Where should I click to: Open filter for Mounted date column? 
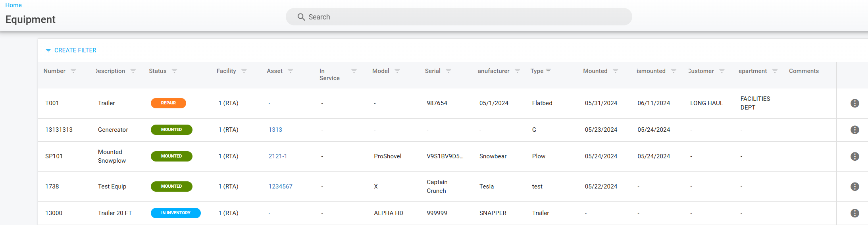point(616,71)
